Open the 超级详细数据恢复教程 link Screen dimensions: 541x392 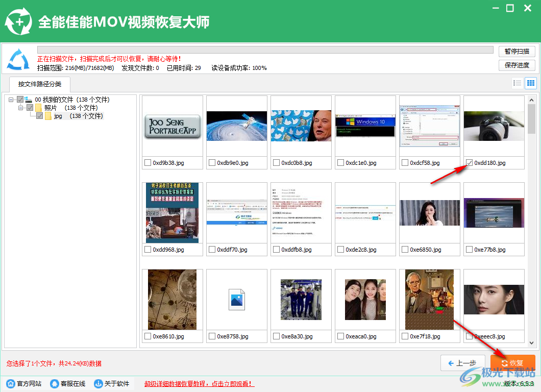click(199, 384)
